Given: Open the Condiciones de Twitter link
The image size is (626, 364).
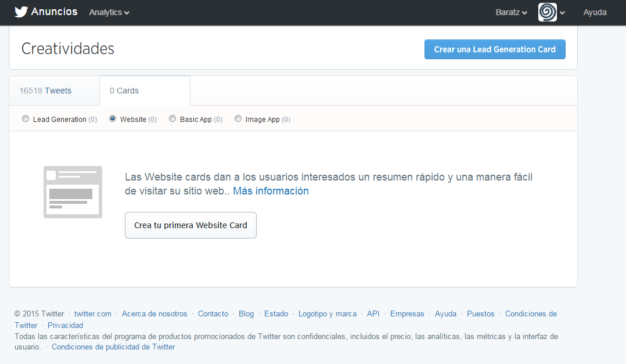Looking at the screenshot, I should (x=531, y=313).
